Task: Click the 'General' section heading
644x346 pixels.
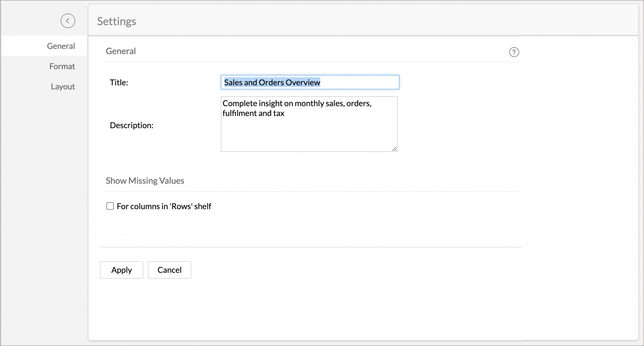Action: pos(121,51)
